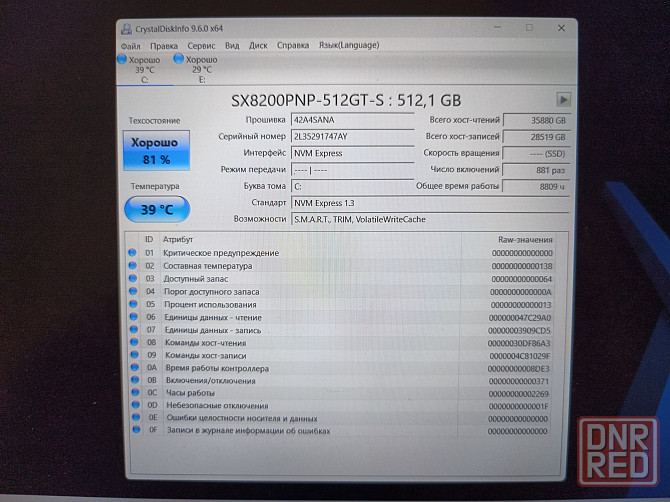Click the power on count value 881 раз
The height and width of the screenshot is (502, 670).
(536, 170)
